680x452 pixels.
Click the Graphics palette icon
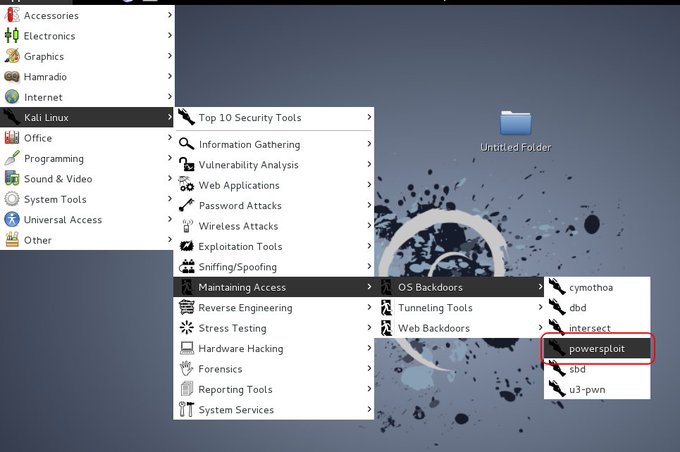point(12,56)
